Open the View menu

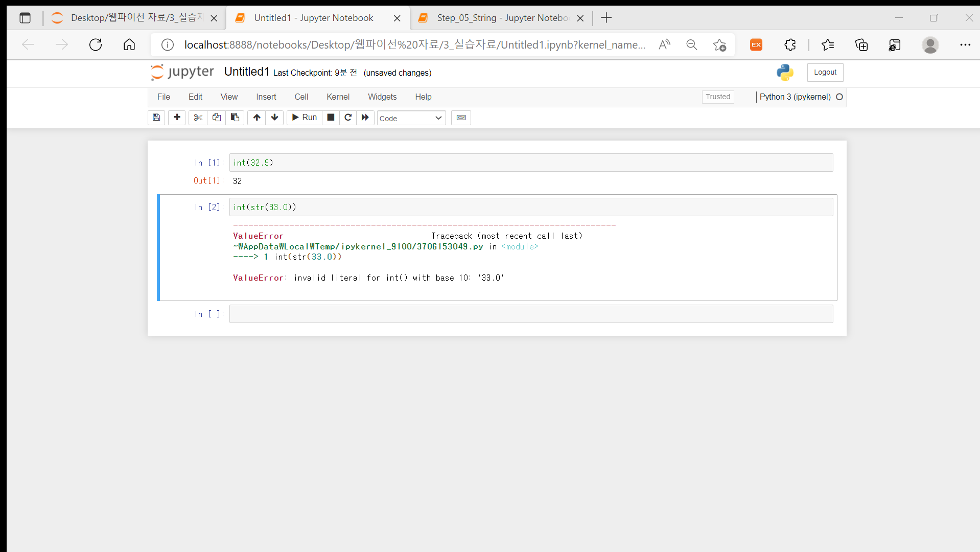[x=229, y=97]
